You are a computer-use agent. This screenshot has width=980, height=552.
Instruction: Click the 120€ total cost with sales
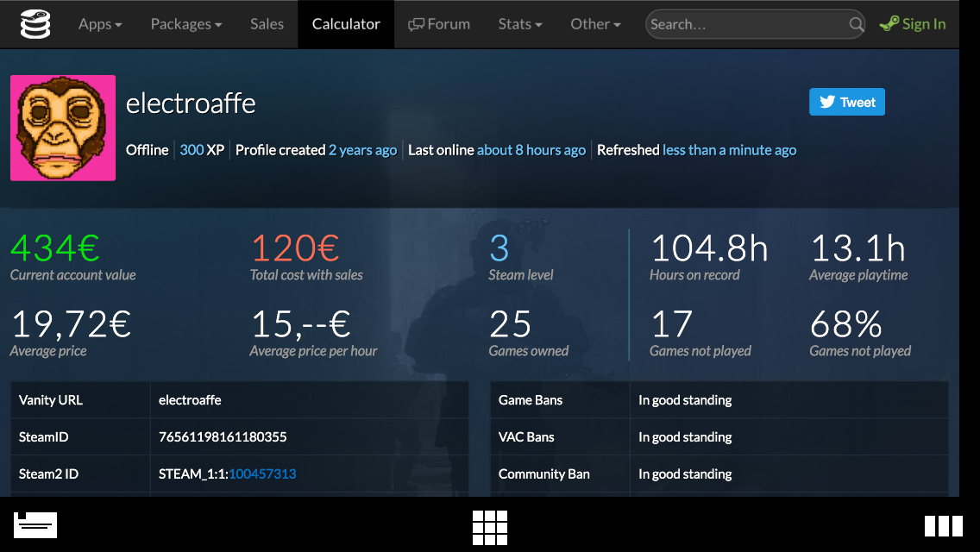(295, 248)
